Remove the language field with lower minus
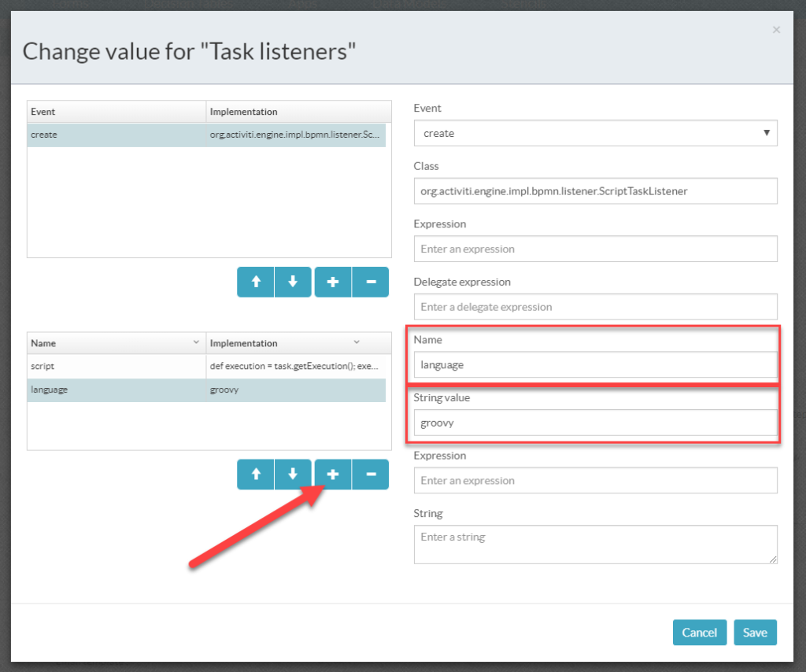 tap(371, 474)
